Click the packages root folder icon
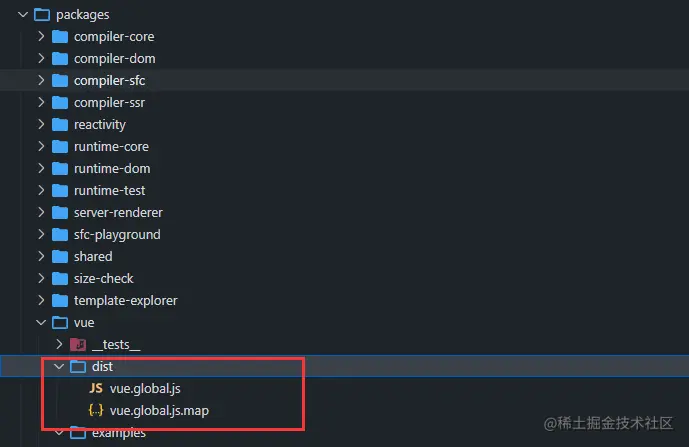 [42, 15]
